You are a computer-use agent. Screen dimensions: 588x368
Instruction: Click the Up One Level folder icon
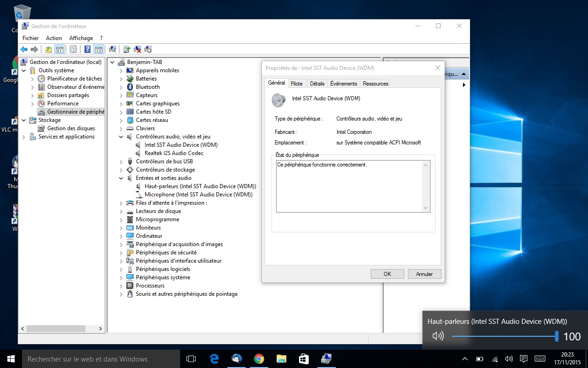point(49,50)
